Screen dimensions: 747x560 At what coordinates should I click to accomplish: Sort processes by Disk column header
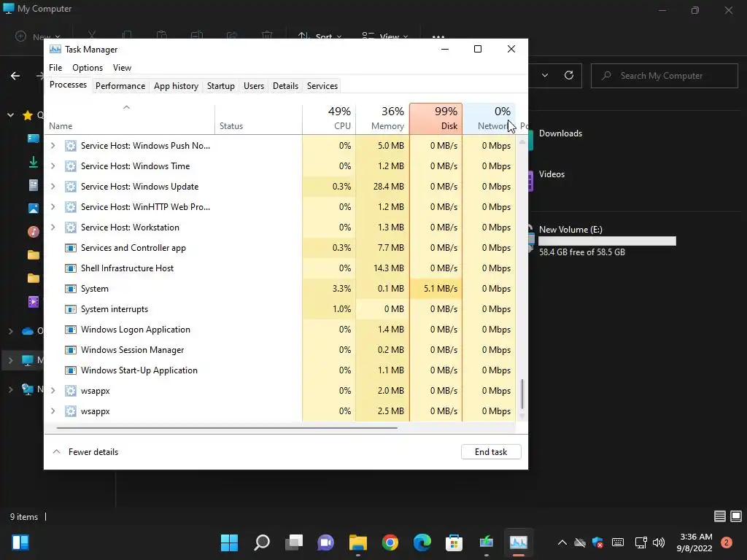436,119
